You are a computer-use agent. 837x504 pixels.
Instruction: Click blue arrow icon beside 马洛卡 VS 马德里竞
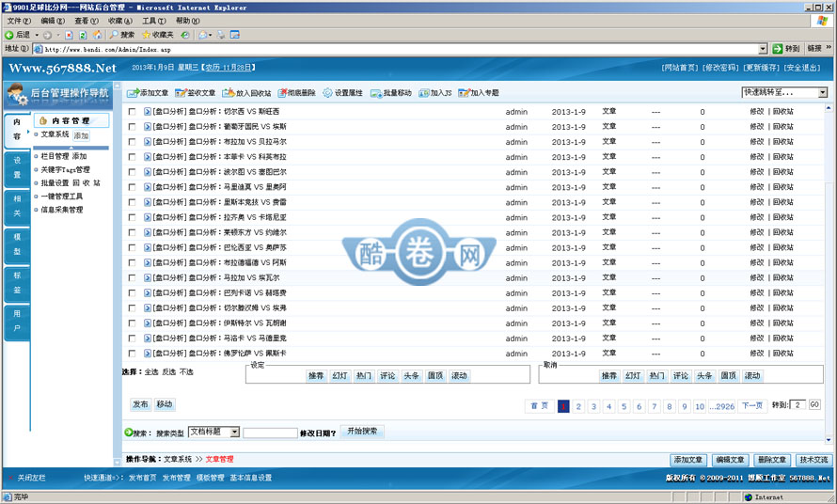(x=148, y=339)
